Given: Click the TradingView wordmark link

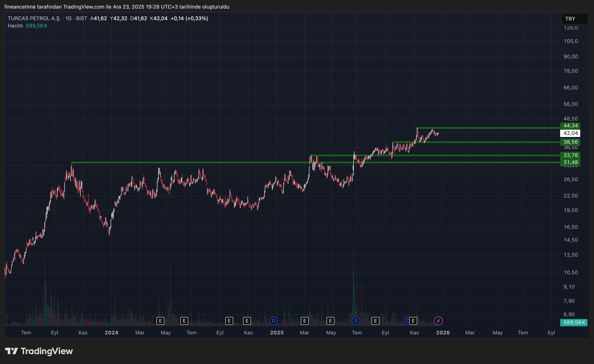Looking at the screenshot, I should click(x=47, y=351).
